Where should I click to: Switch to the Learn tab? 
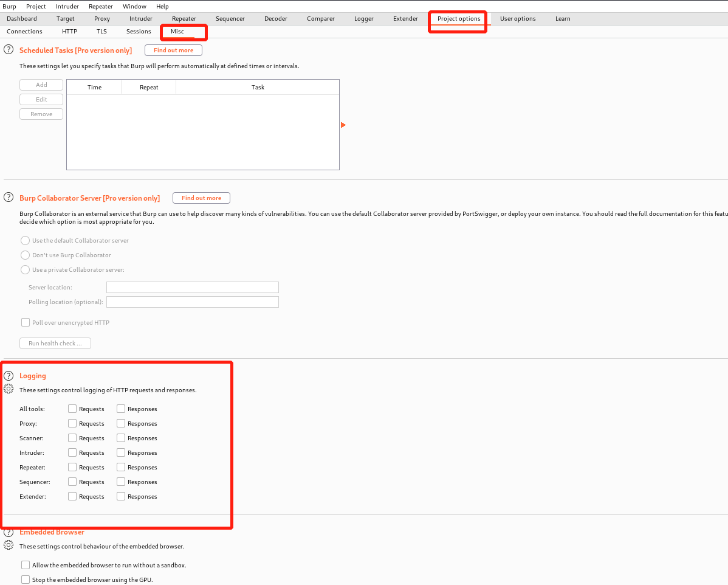(x=563, y=19)
